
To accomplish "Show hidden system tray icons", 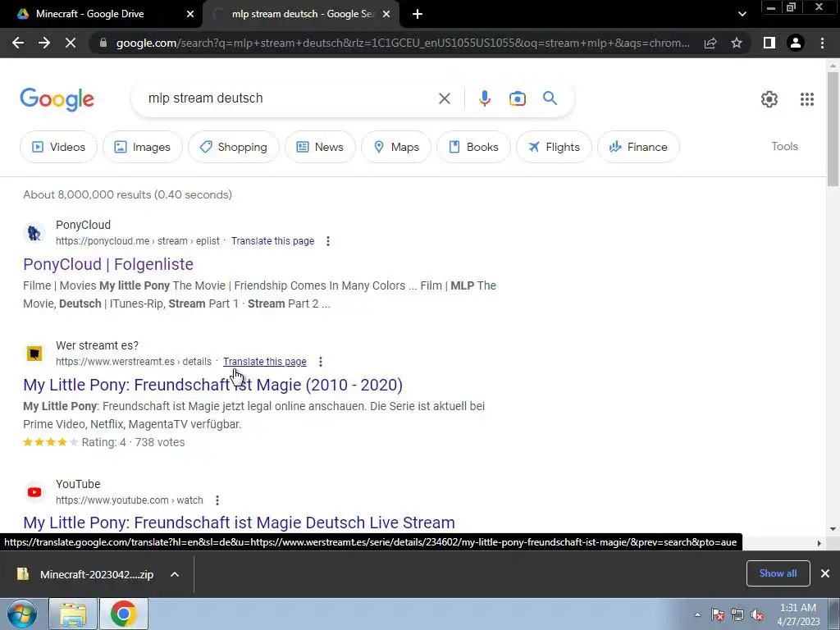I will [x=697, y=614].
